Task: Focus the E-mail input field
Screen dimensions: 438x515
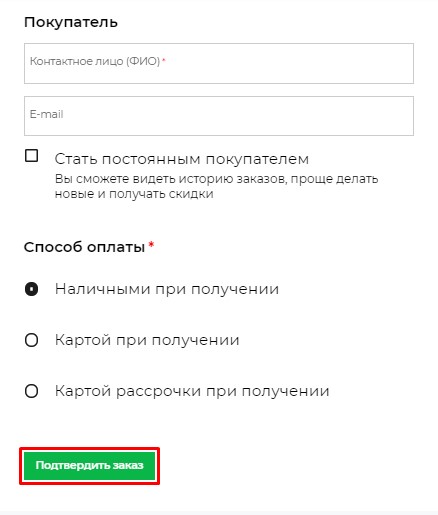Action: coord(219,116)
